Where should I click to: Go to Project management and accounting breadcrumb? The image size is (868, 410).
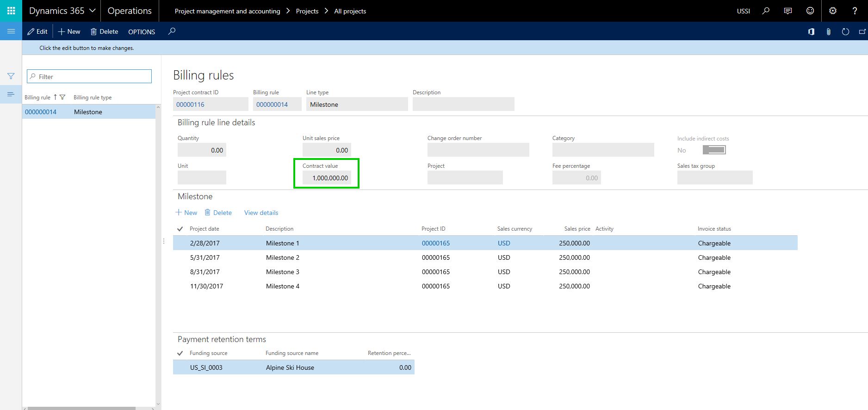[x=227, y=11]
